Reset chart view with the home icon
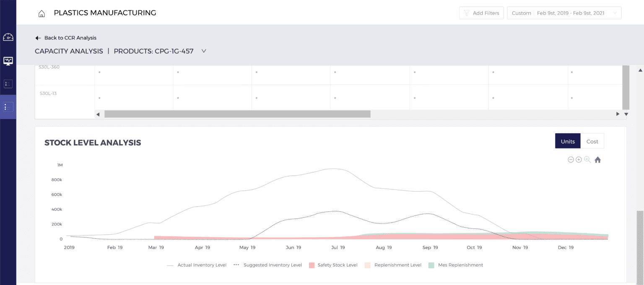Viewport: 644px width, 285px height. tap(597, 160)
